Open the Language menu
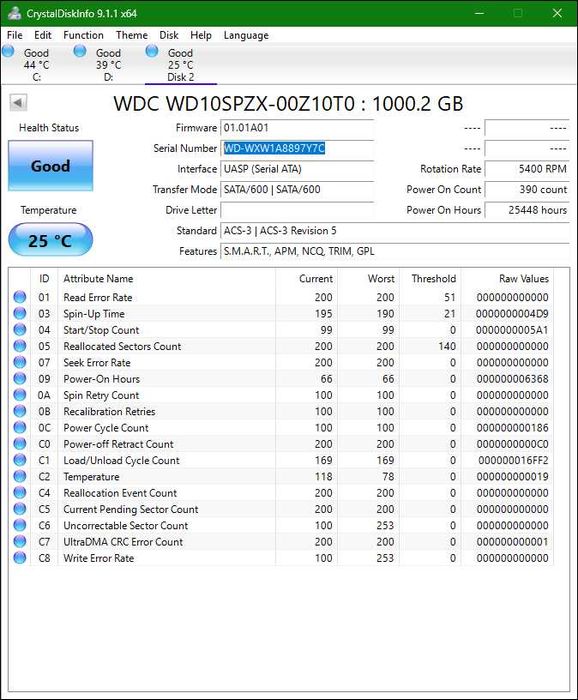Screen dimensions: 578x700 pyautogui.click(x=246, y=35)
